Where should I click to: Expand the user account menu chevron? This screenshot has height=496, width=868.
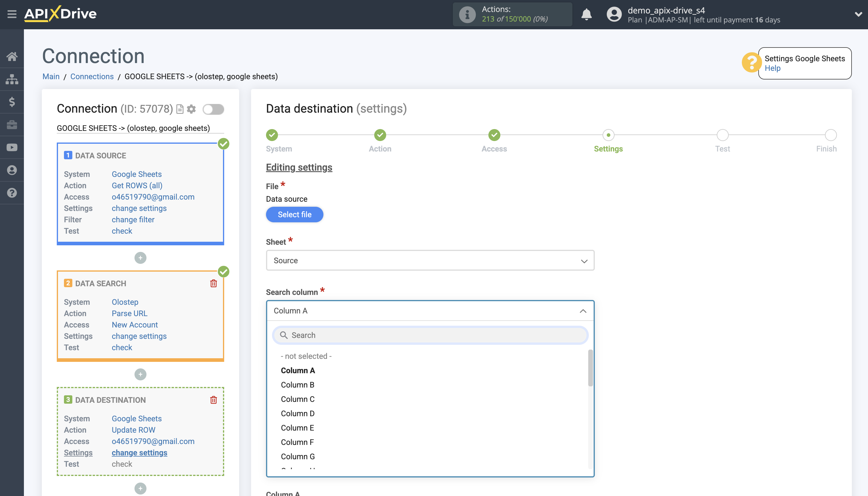pos(858,14)
